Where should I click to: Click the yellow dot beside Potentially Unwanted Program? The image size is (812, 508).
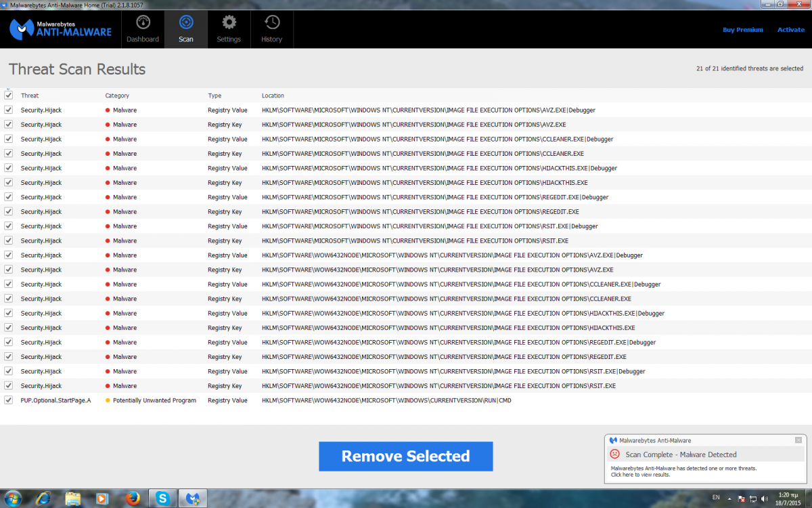click(108, 400)
